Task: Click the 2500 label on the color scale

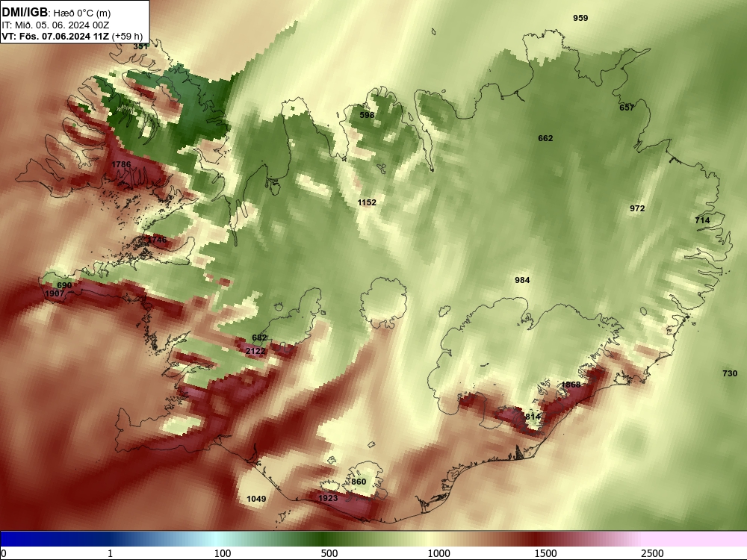Action: (652, 553)
